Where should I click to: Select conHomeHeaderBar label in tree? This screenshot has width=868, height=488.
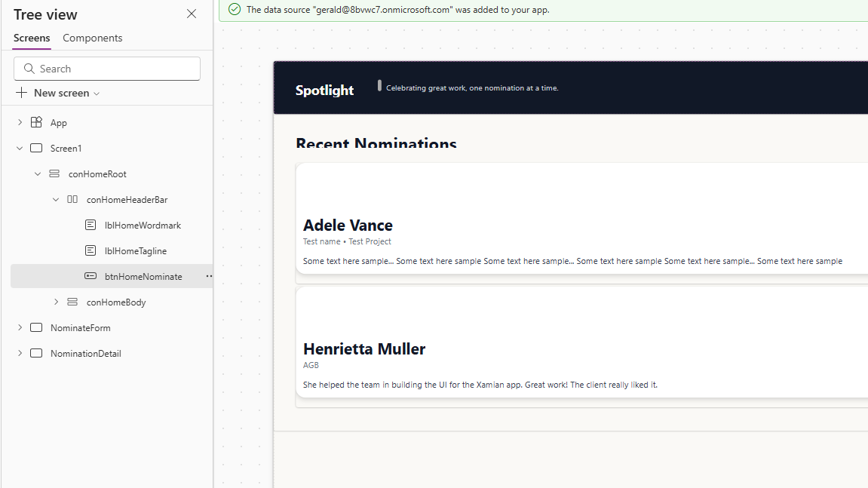coord(127,199)
